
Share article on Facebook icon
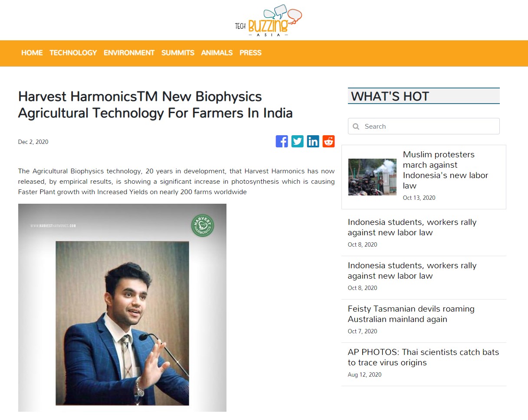coord(282,141)
